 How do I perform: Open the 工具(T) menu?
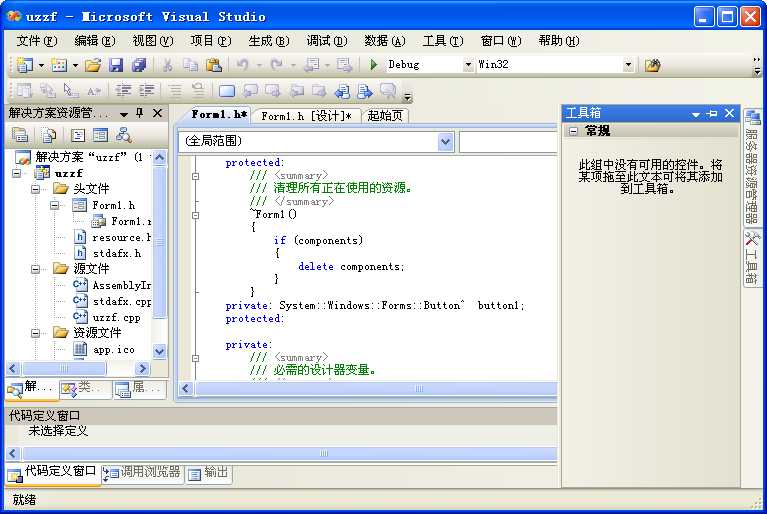[443, 41]
